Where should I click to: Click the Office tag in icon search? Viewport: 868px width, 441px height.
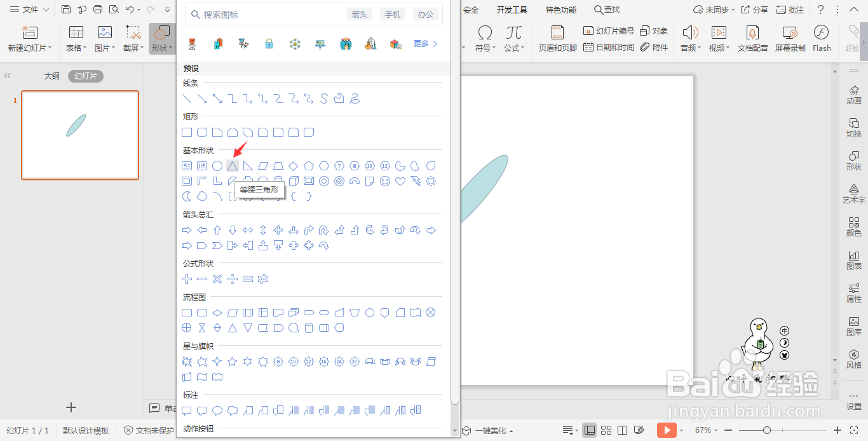426,14
